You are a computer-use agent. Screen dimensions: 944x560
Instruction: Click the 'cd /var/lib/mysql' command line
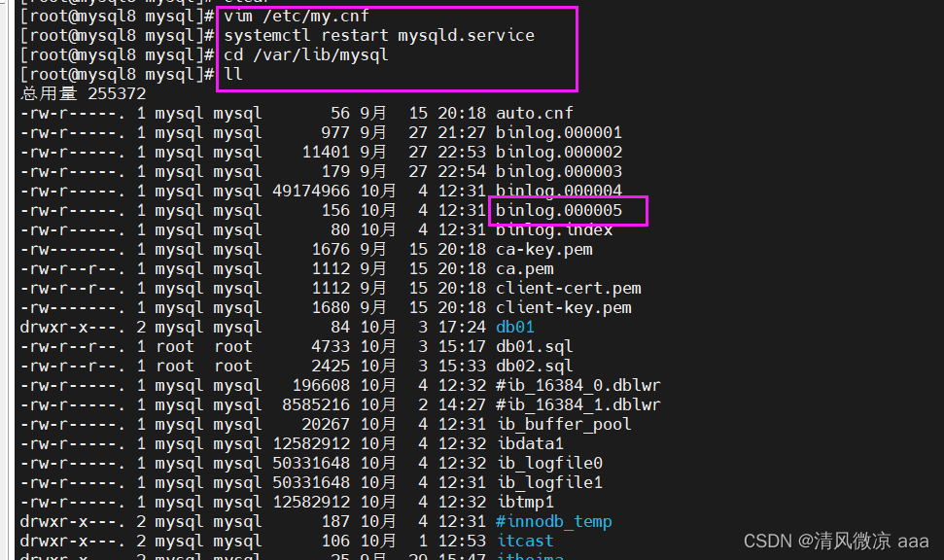pyautogui.click(x=305, y=54)
